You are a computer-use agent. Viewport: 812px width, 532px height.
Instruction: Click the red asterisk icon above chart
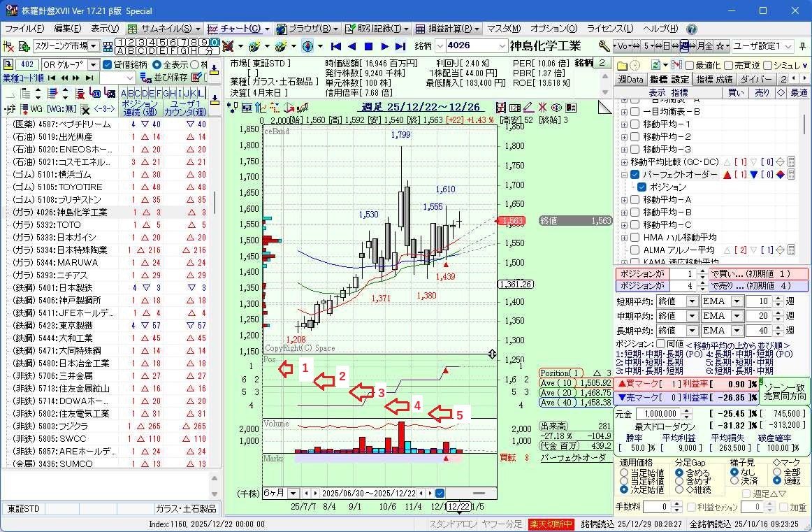(542, 108)
